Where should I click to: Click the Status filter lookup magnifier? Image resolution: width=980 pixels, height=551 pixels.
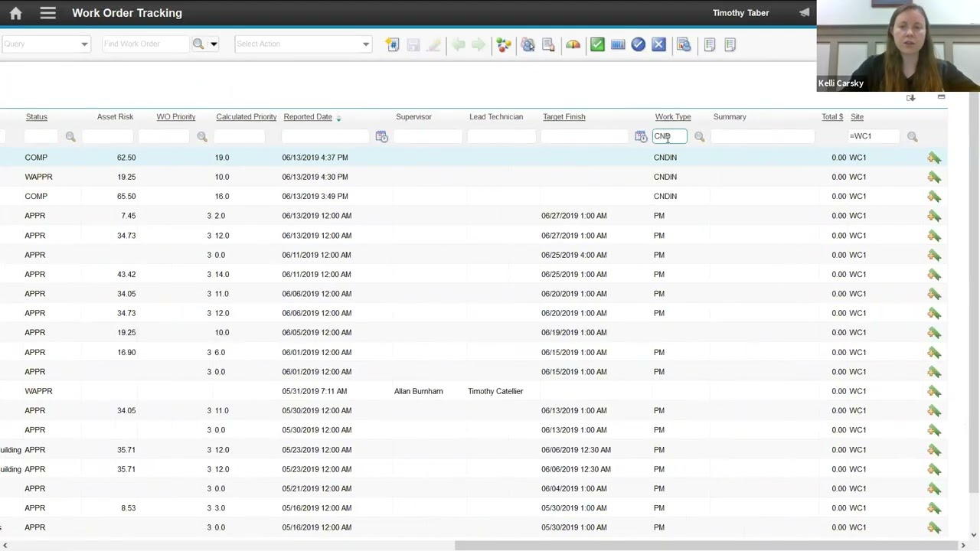click(x=70, y=136)
